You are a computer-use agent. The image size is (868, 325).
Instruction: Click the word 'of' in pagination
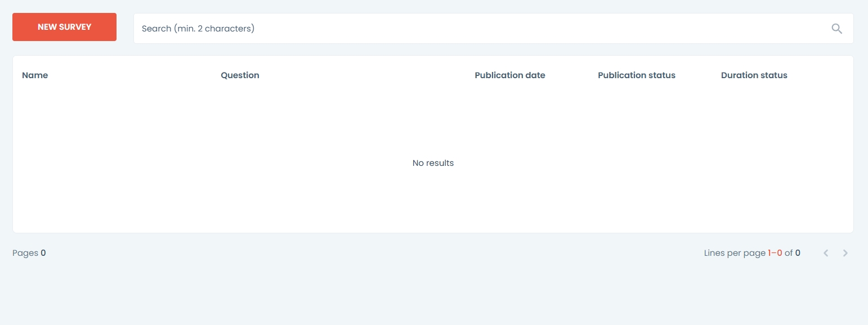click(x=789, y=253)
